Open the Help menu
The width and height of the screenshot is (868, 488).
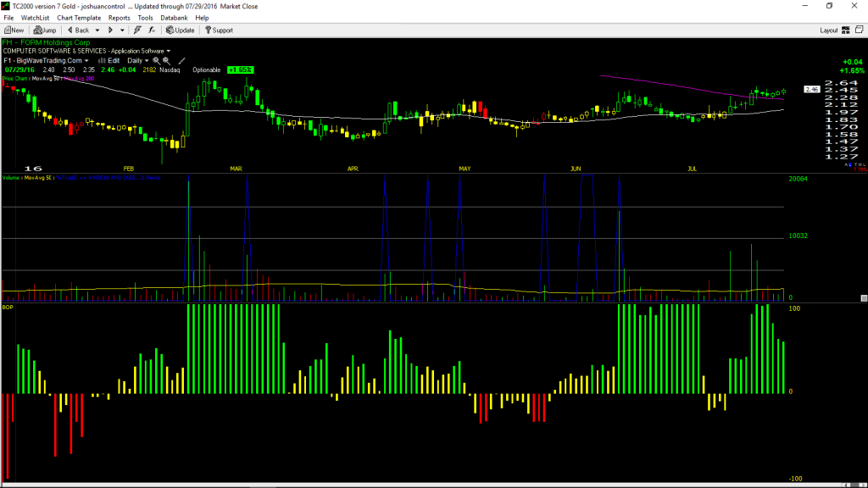point(202,18)
